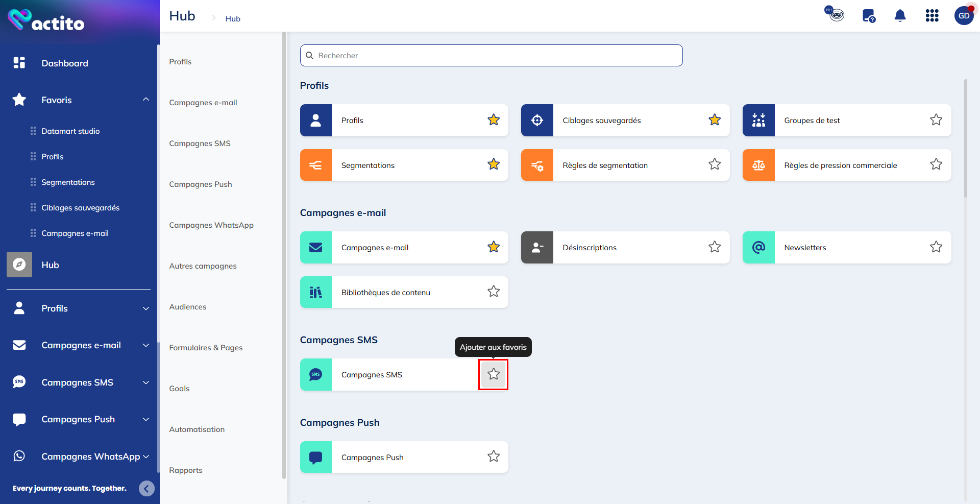The image size is (980, 504).
Task: Jump to Audiences in the category list
Action: 188,307
